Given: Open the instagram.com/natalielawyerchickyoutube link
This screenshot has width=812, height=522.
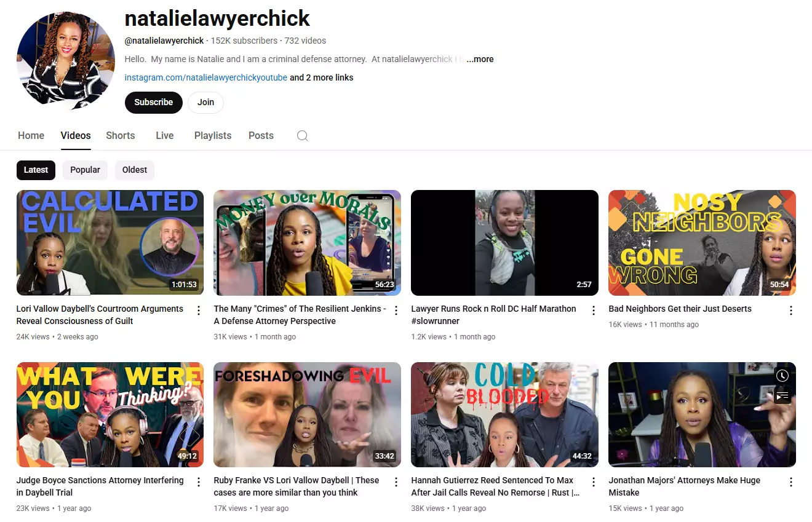Looking at the screenshot, I should coord(206,77).
